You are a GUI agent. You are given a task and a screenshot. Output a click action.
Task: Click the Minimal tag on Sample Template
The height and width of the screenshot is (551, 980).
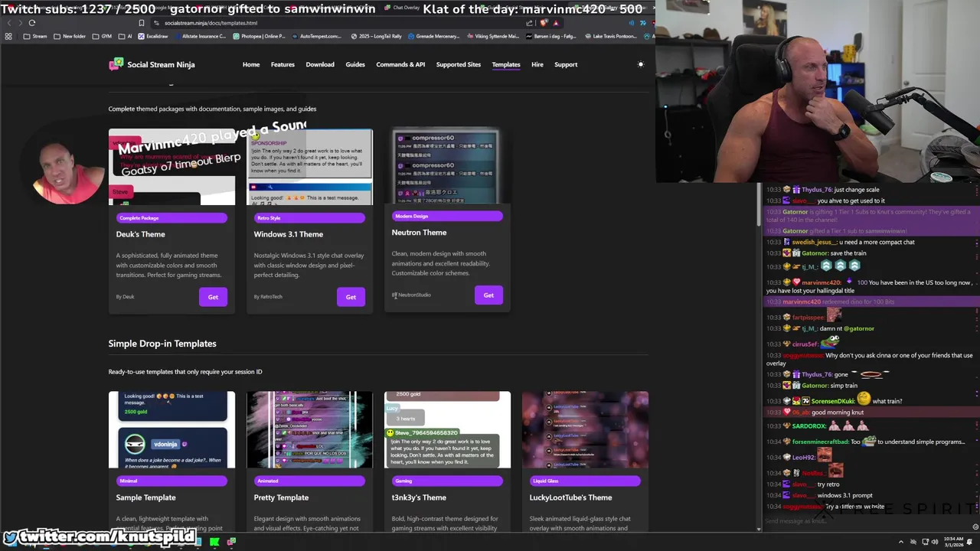(172, 481)
